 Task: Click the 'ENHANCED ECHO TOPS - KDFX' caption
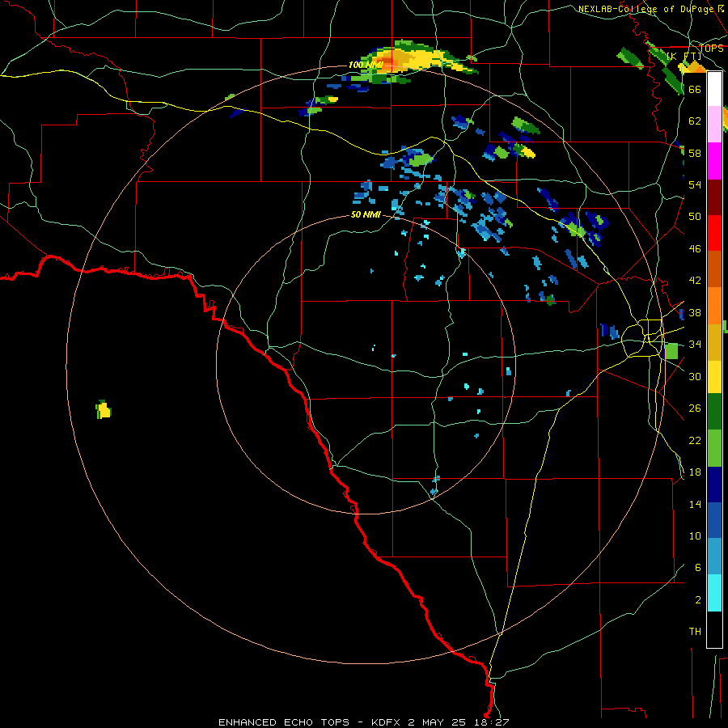pyautogui.click(x=311, y=722)
